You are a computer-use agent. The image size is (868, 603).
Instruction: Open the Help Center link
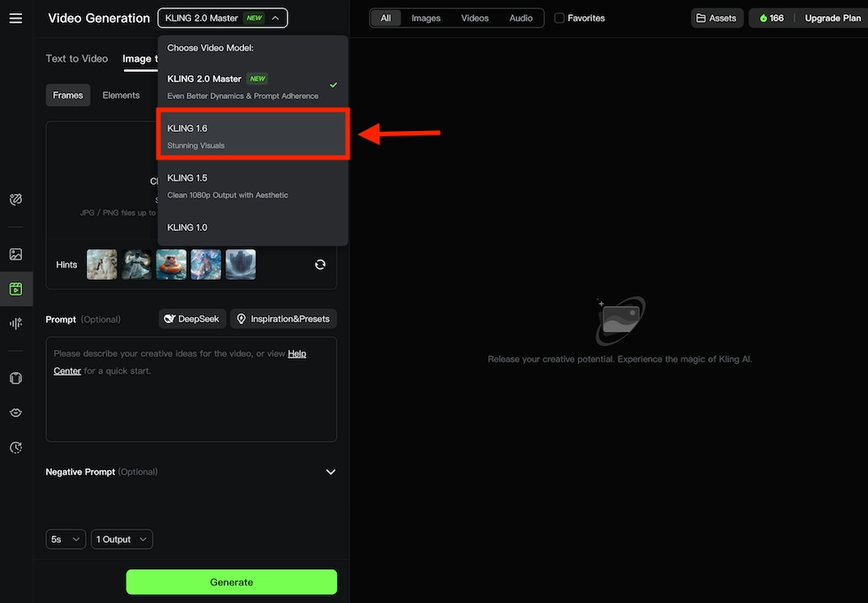point(296,353)
